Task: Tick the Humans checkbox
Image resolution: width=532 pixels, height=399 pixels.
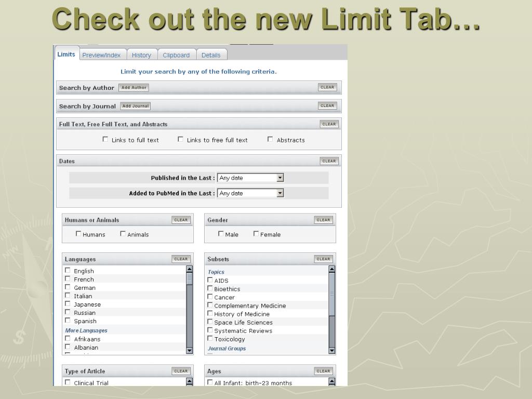Action: (x=78, y=233)
